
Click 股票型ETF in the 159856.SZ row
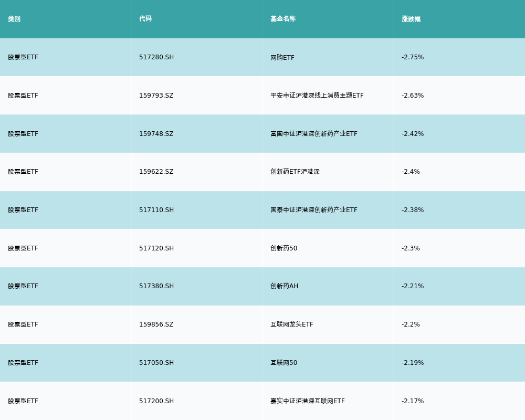(23, 324)
